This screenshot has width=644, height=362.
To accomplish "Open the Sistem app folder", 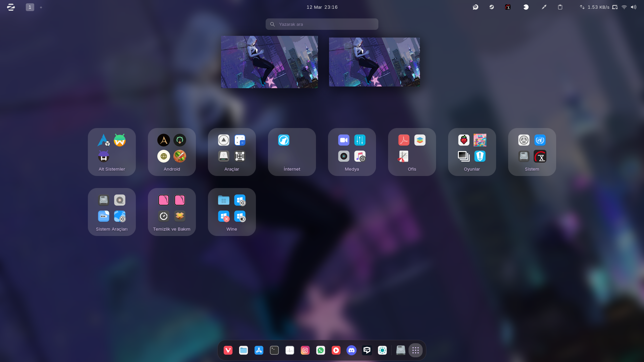I will [532, 152].
